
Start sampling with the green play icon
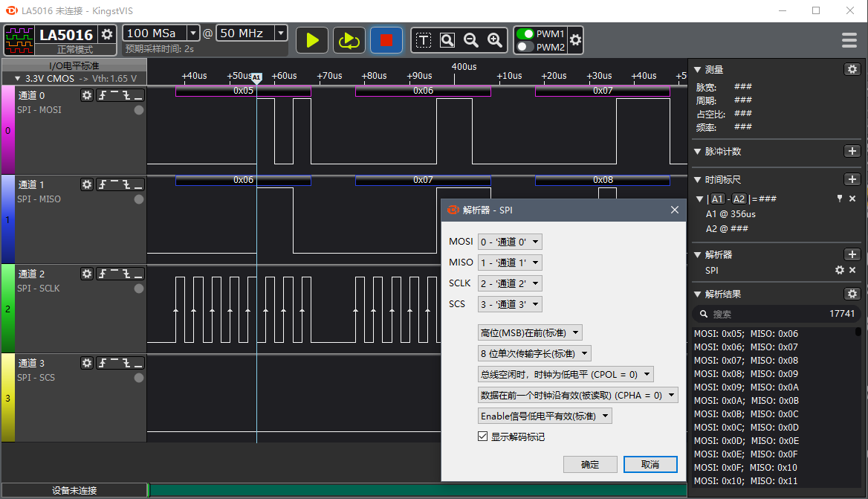pyautogui.click(x=311, y=40)
